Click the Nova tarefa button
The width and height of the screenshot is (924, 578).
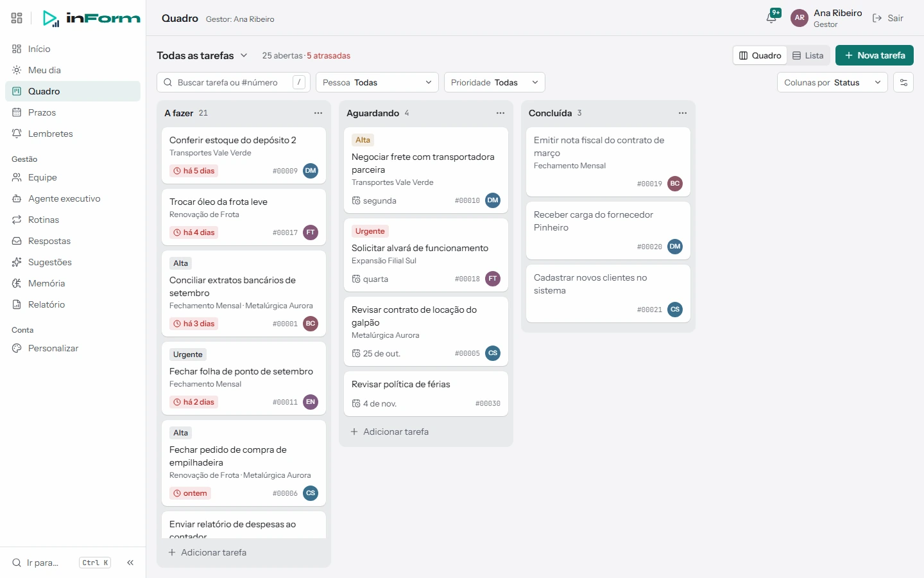click(875, 55)
